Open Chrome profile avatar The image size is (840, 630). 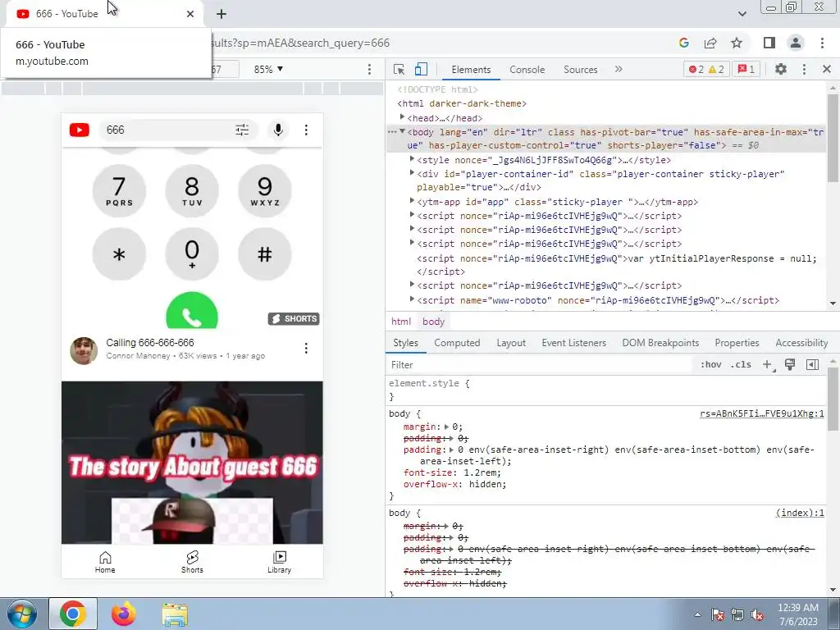point(796,43)
